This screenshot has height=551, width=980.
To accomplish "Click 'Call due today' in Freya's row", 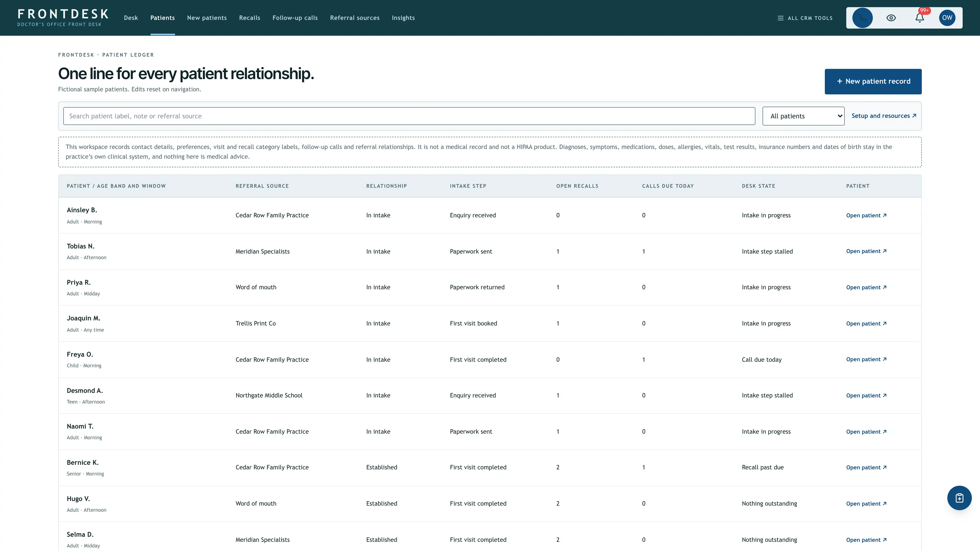I will point(762,359).
